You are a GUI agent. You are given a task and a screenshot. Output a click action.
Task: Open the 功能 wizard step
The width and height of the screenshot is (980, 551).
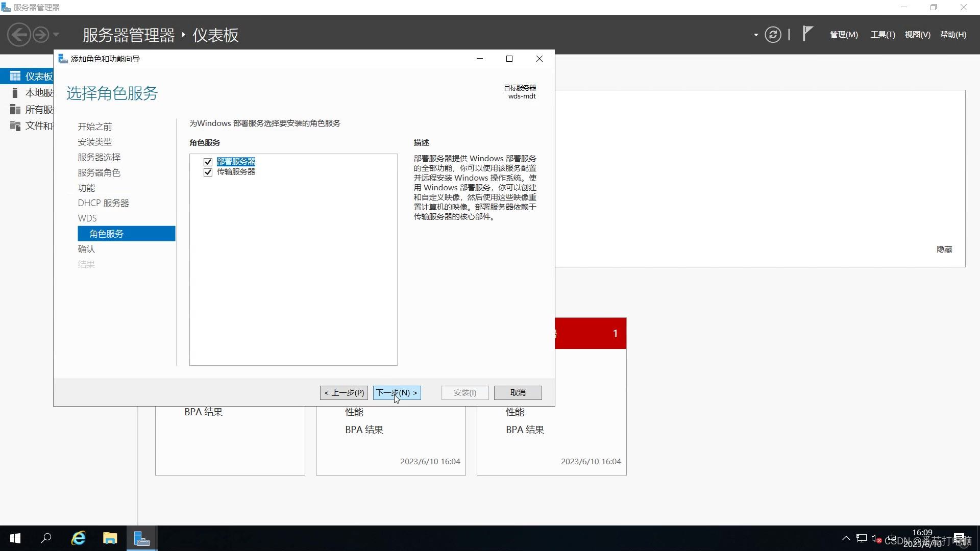pos(86,188)
